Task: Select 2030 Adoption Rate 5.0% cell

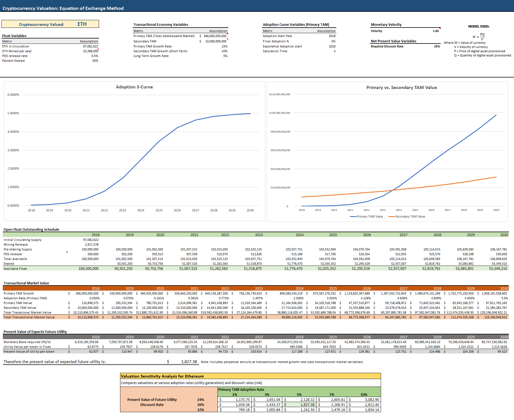Action: click(504, 298)
